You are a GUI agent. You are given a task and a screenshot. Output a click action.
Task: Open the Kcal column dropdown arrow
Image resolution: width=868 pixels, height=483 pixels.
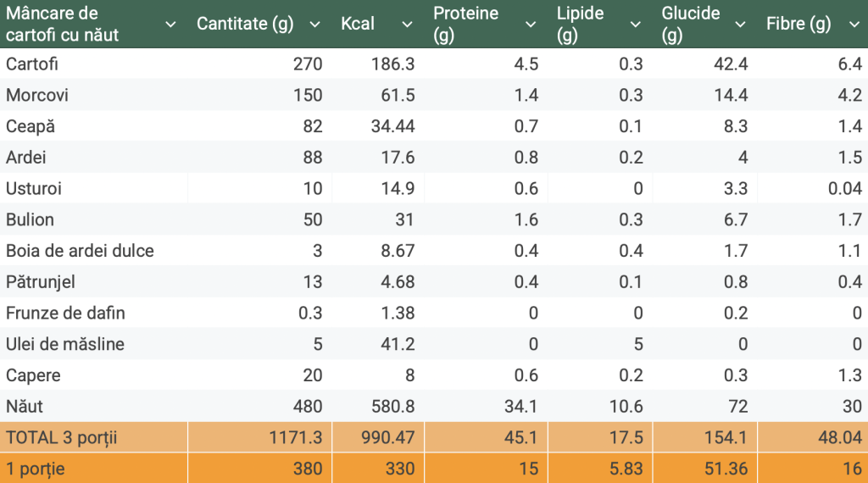tap(407, 25)
